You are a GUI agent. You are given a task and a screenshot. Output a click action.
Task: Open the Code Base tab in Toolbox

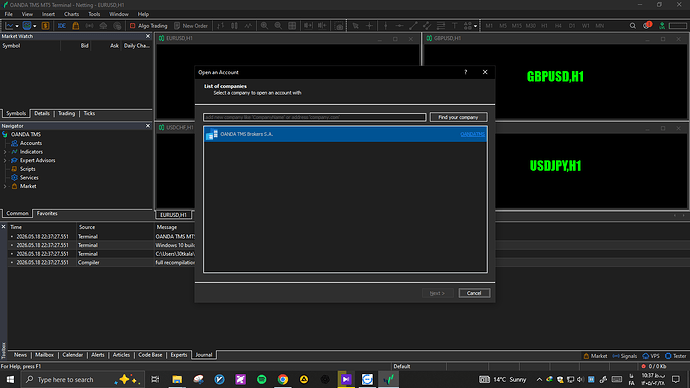150,355
